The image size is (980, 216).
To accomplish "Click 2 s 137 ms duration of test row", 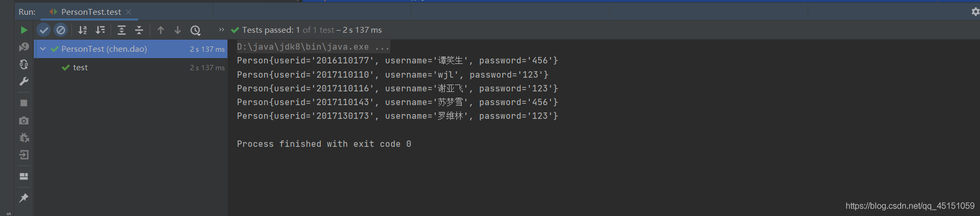I will (x=207, y=68).
